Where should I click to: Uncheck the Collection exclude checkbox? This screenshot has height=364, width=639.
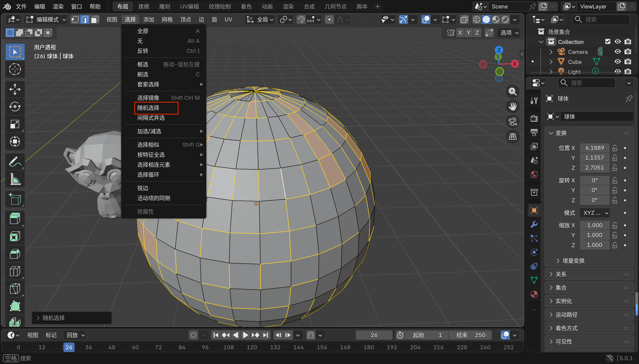pyautogui.click(x=608, y=42)
